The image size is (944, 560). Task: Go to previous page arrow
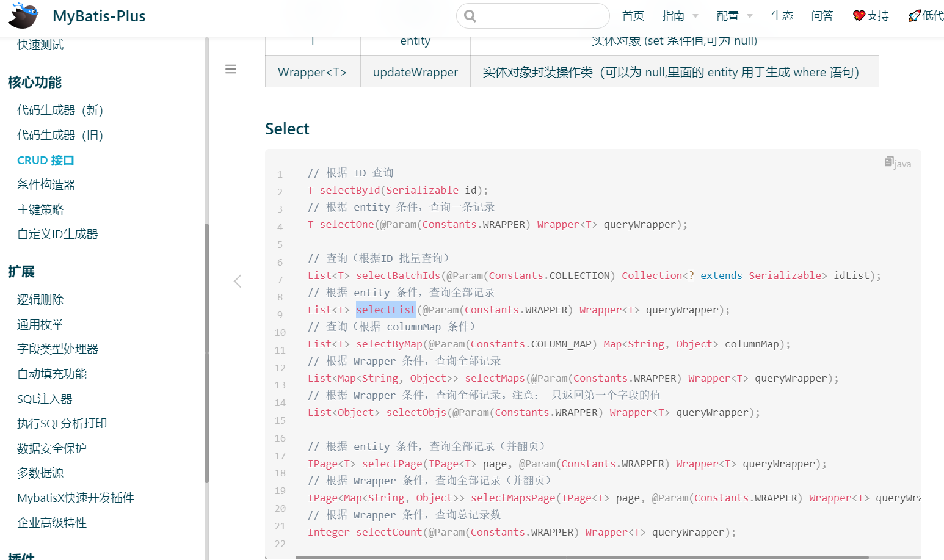[x=238, y=281]
